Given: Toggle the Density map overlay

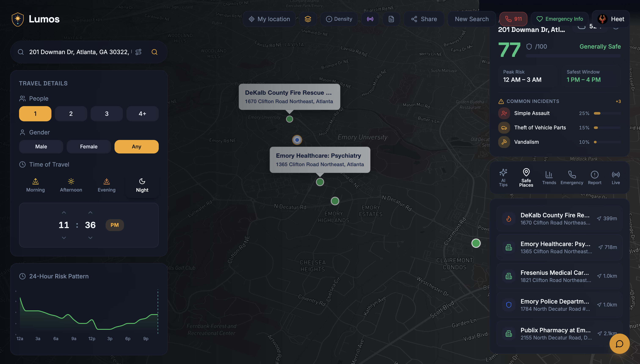Looking at the screenshot, I should [339, 19].
